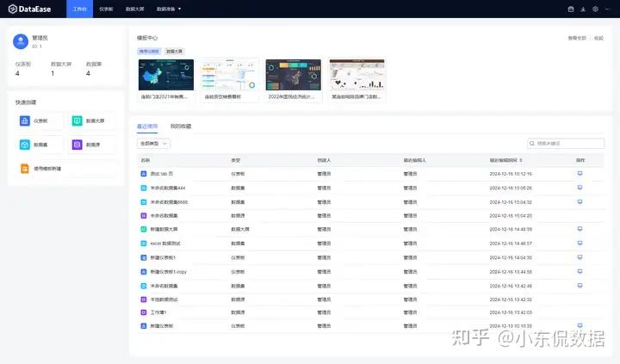
Task: Open the 新建仪表板1-copy row
Action: [x=168, y=272]
